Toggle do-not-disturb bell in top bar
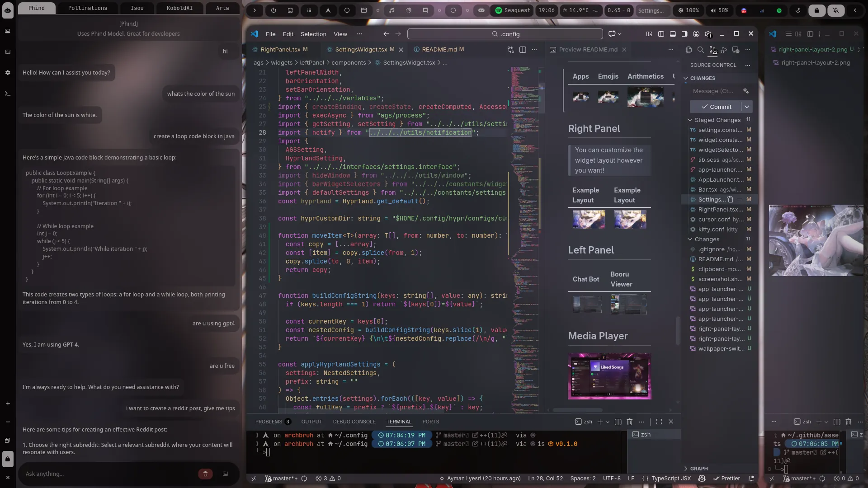This screenshot has height=488, width=868. [x=836, y=10]
